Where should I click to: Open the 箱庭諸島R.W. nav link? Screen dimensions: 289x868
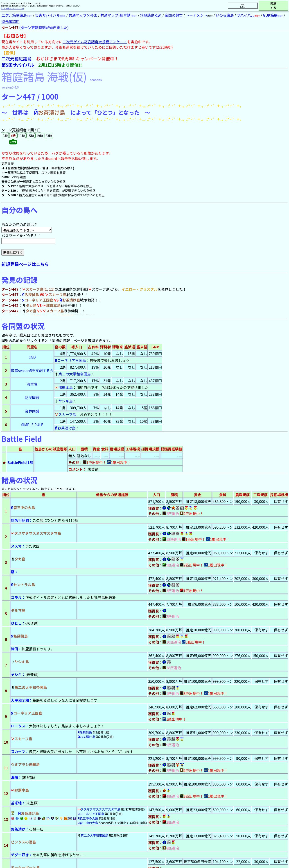click(x=151, y=16)
